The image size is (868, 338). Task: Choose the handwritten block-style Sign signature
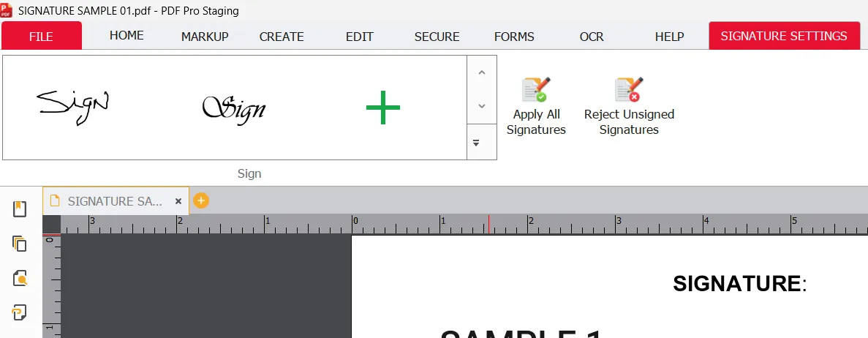[x=73, y=107]
